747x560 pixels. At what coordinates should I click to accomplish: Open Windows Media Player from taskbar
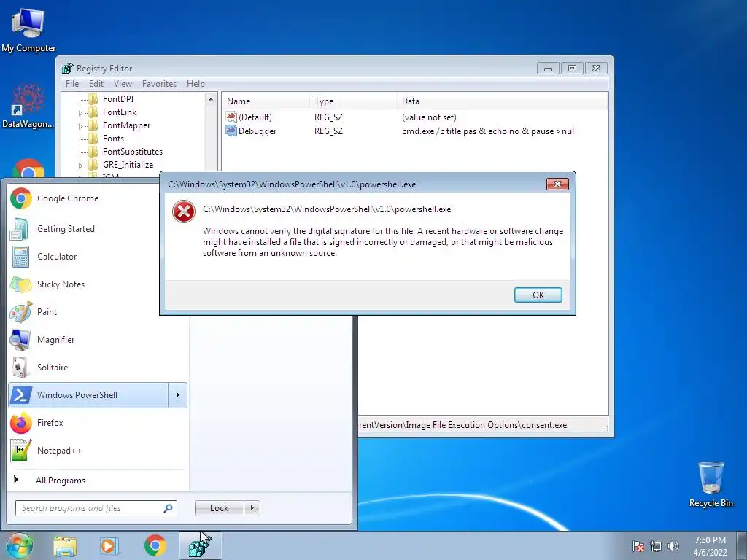[109, 545]
